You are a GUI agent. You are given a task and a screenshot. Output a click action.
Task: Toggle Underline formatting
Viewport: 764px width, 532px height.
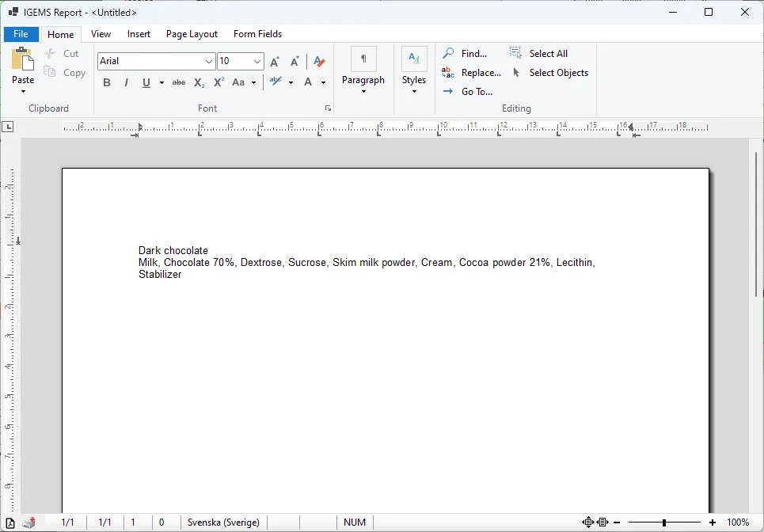click(146, 82)
